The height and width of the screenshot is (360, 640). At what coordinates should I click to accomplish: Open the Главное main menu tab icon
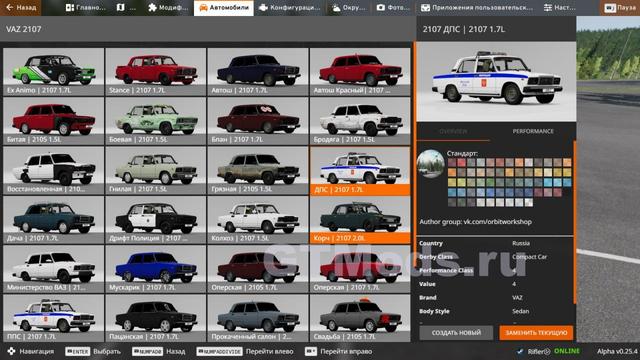[x=70, y=8]
